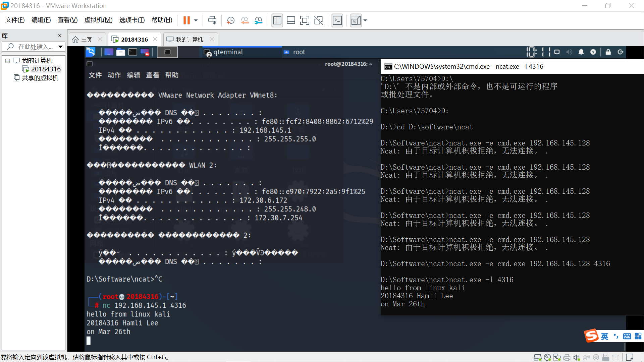
Task: Open the Kali applications menu
Action: (x=91, y=52)
